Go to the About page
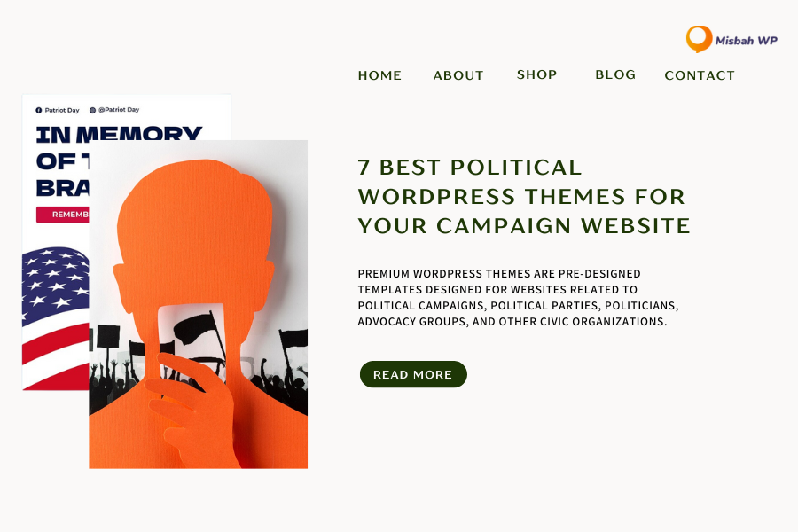Viewport: 798px width, 532px height. click(458, 75)
